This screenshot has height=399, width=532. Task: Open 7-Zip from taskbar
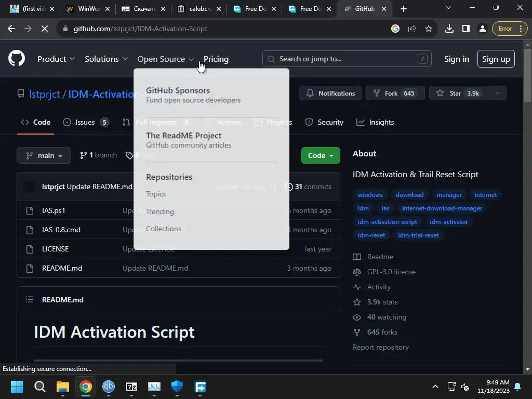pos(131,387)
